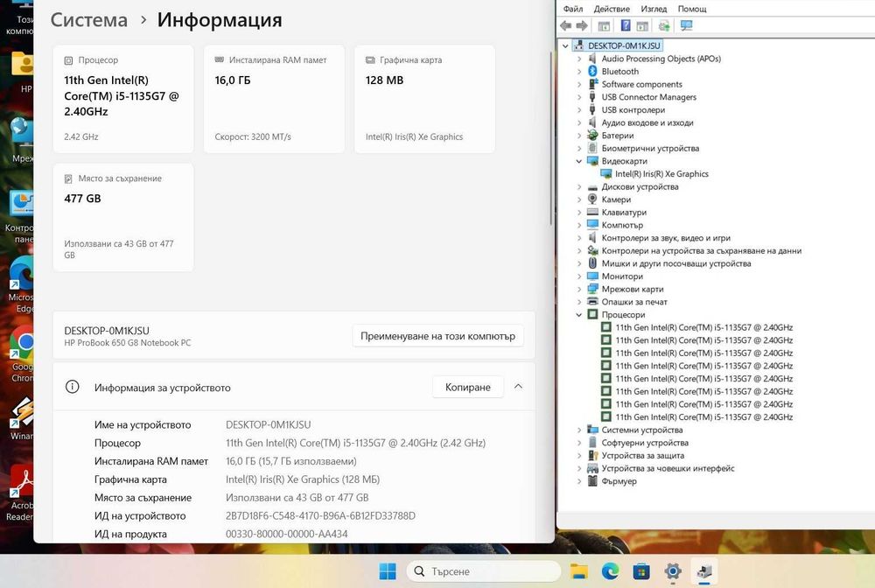Expand the Компютър node

click(x=578, y=225)
